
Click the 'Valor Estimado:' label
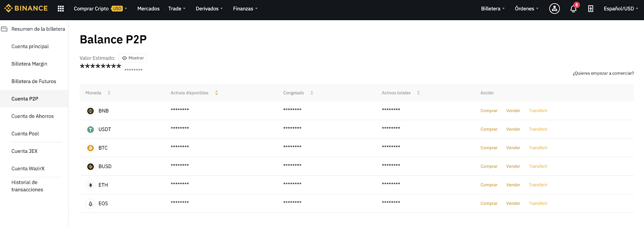97,58
